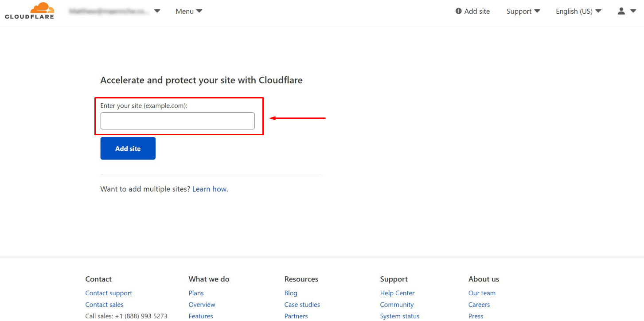Open Contact sales

click(x=104, y=305)
